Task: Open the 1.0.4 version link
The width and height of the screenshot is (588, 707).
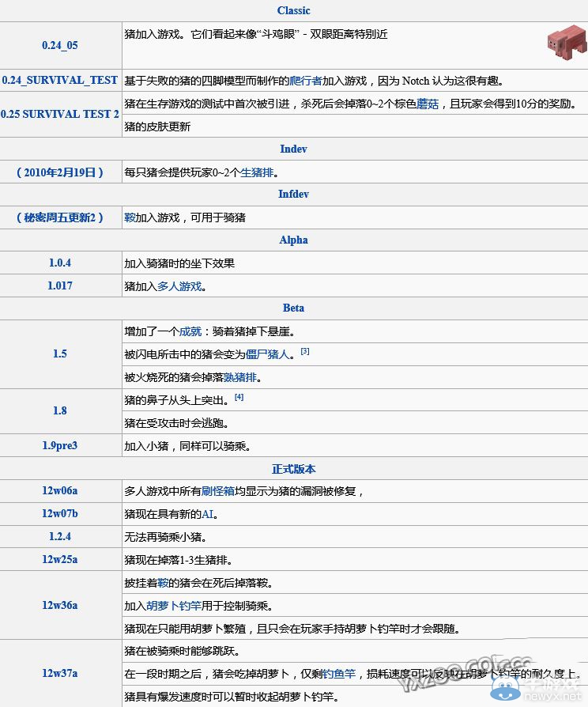Action: 60,263
